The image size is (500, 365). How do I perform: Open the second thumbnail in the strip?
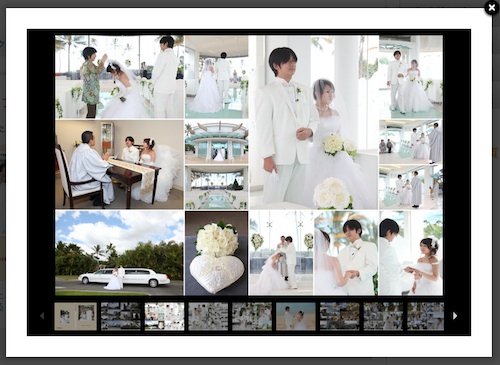(x=121, y=316)
